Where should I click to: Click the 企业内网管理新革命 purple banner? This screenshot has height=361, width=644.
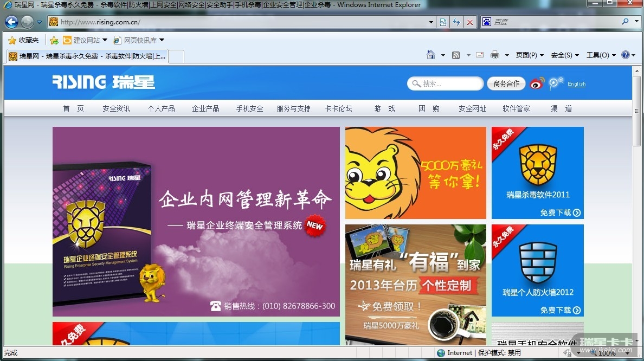(x=196, y=221)
